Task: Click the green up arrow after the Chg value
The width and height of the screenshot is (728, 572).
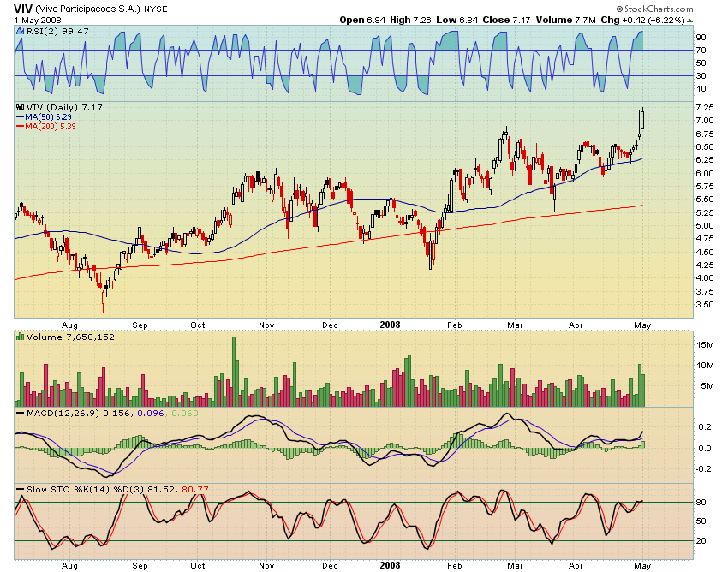Action: (x=690, y=21)
